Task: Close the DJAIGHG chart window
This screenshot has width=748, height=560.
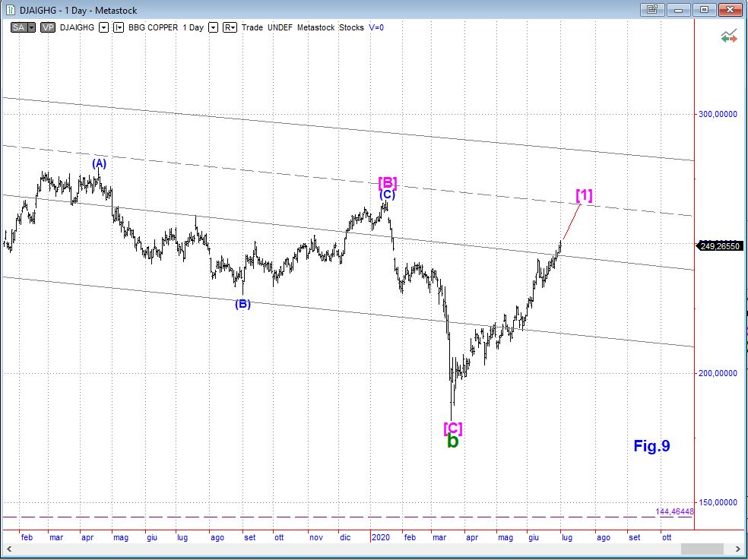Action: [x=730, y=9]
